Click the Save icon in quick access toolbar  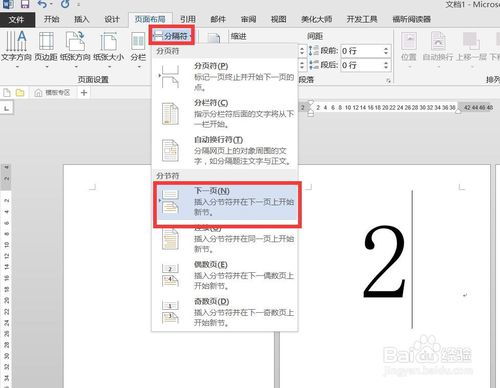tap(24, 4)
